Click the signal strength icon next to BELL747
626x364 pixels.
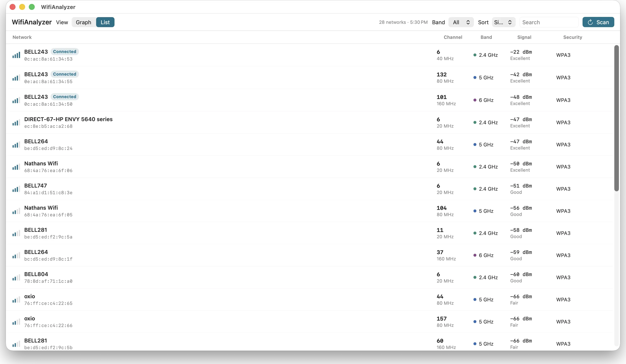(16, 189)
